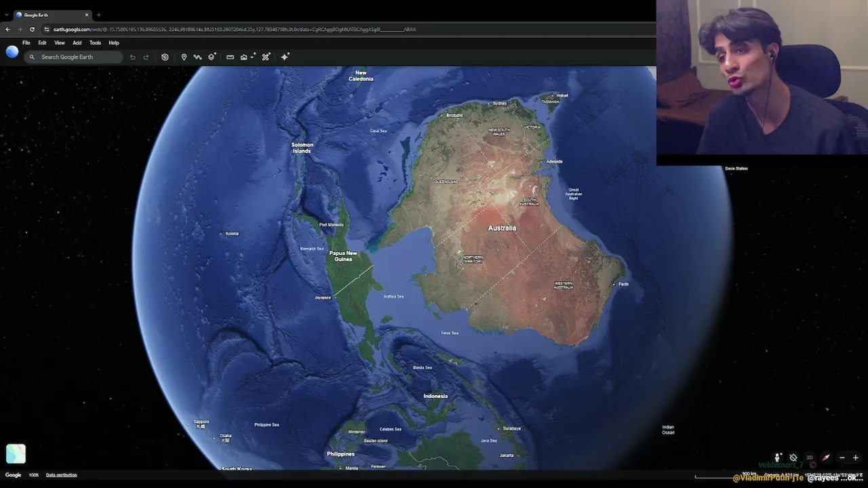The height and width of the screenshot is (488, 868).
Task: Open the File menu
Action: point(26,43)
